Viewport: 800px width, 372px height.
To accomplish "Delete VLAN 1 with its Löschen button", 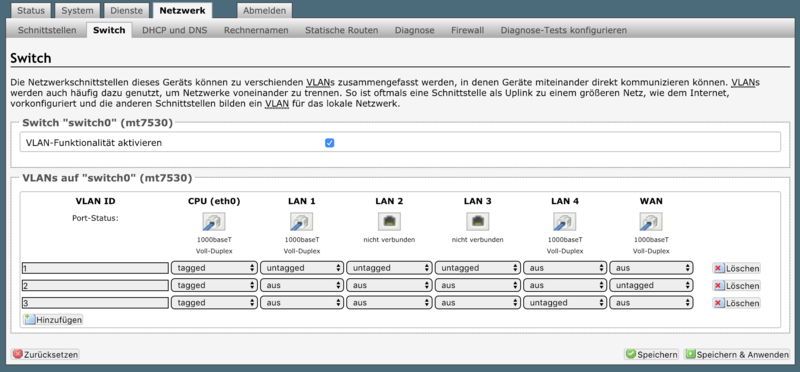I will pyautogui.click(x=736, y=268).
